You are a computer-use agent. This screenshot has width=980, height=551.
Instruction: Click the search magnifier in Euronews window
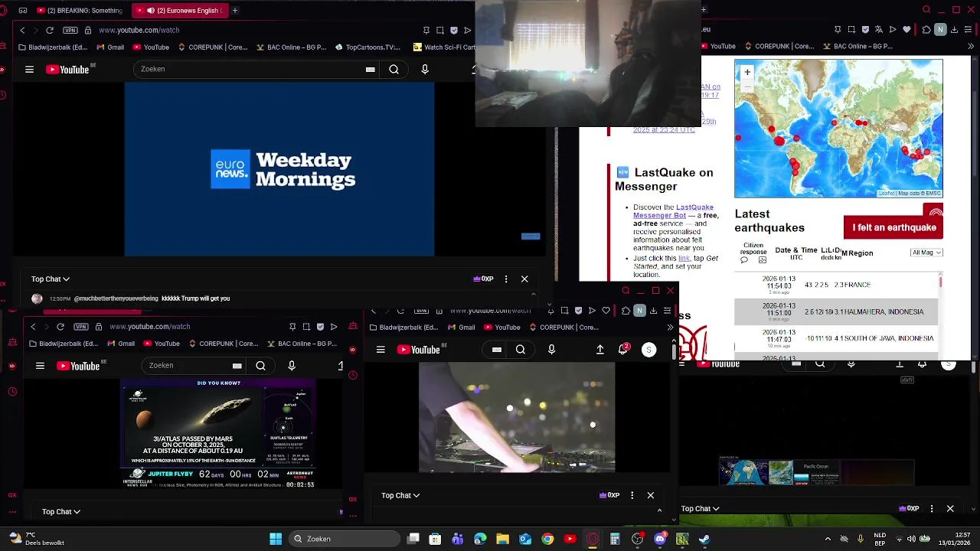[x=394, y=69]
